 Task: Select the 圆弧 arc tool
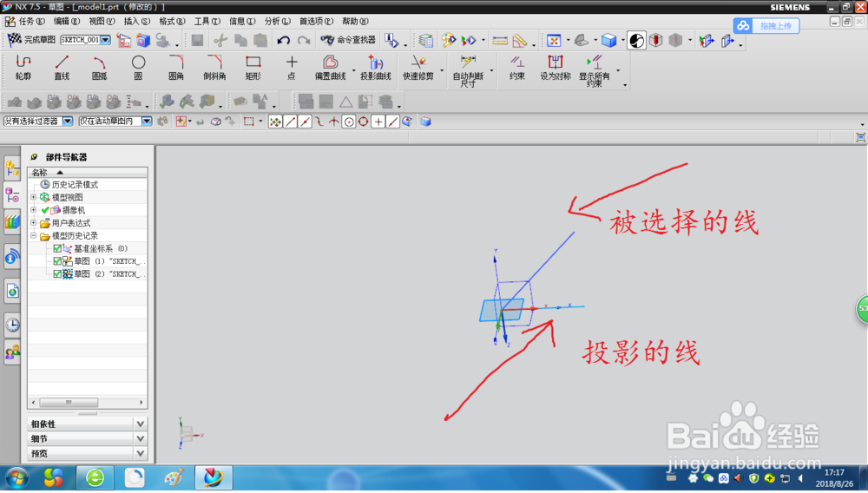100,68
